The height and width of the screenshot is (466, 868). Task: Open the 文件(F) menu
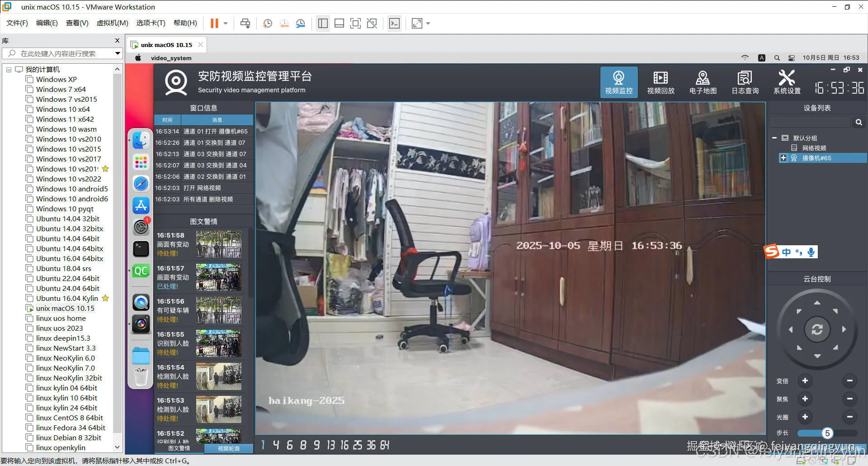click(x=17, y=23)
